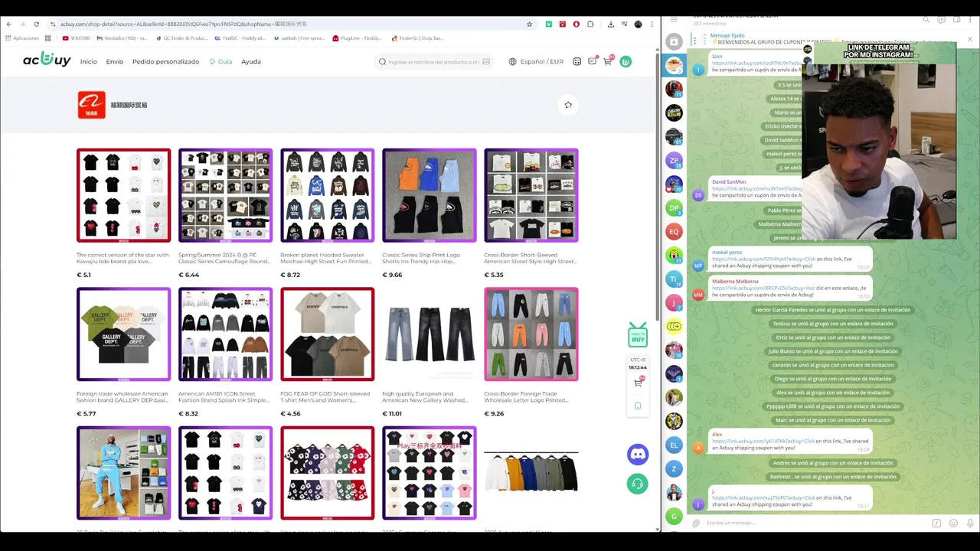Click the Telegram message input field

pyautogui.click(x=815, y=523)
